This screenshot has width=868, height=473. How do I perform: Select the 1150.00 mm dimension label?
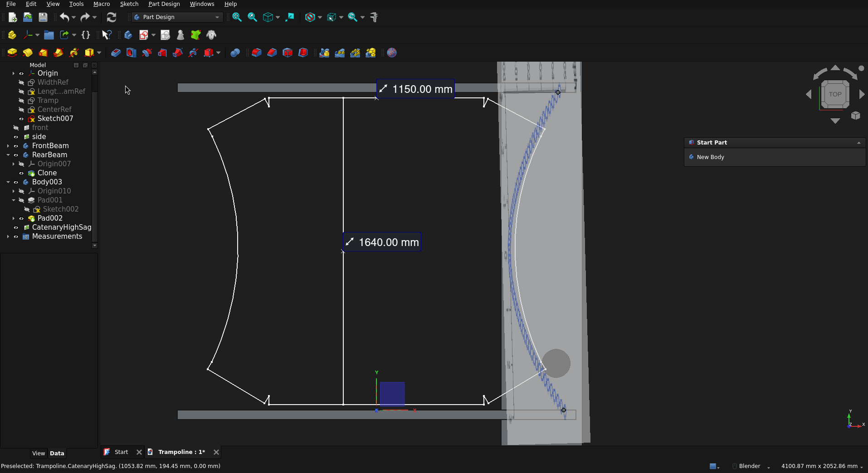click(416, 89)
